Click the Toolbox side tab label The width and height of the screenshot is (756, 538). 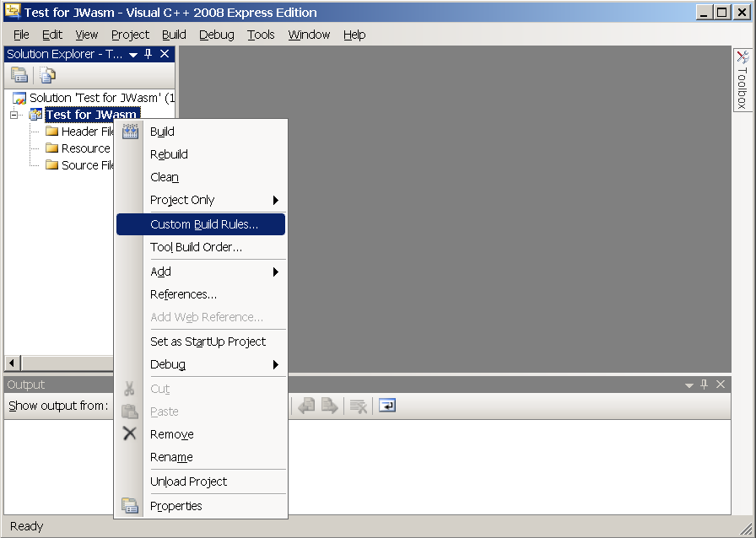click(742, 88)
